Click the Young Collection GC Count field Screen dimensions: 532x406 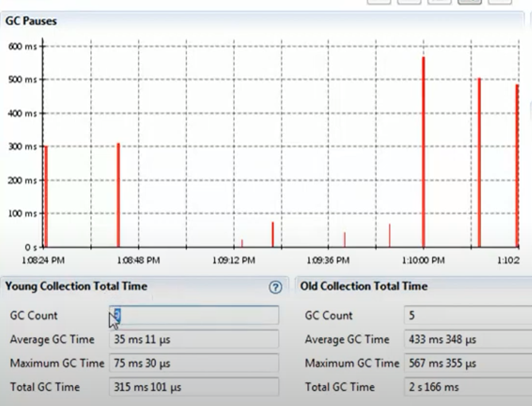point(194,315)
